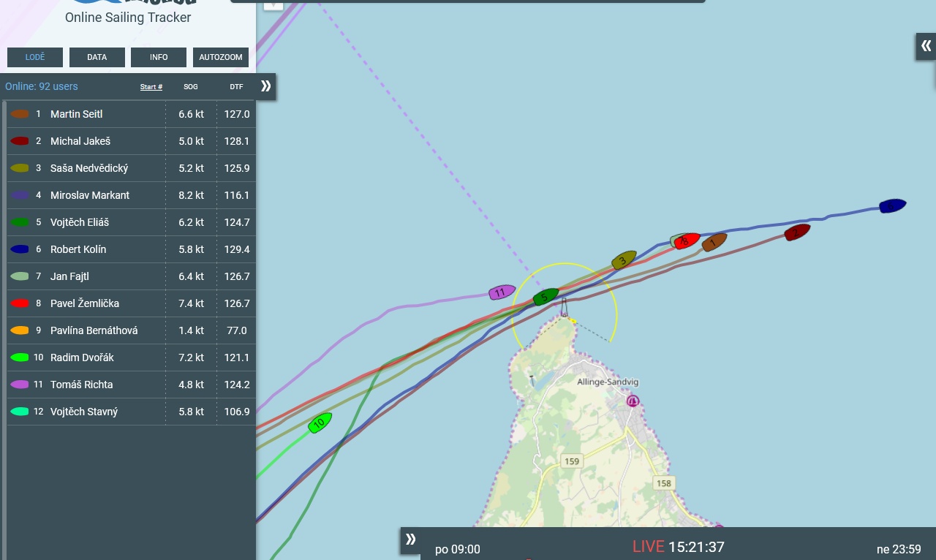The width and height of the screenshot is (936, 560).
Task: Sort the list by Start # header
Action: pos(151,87)
